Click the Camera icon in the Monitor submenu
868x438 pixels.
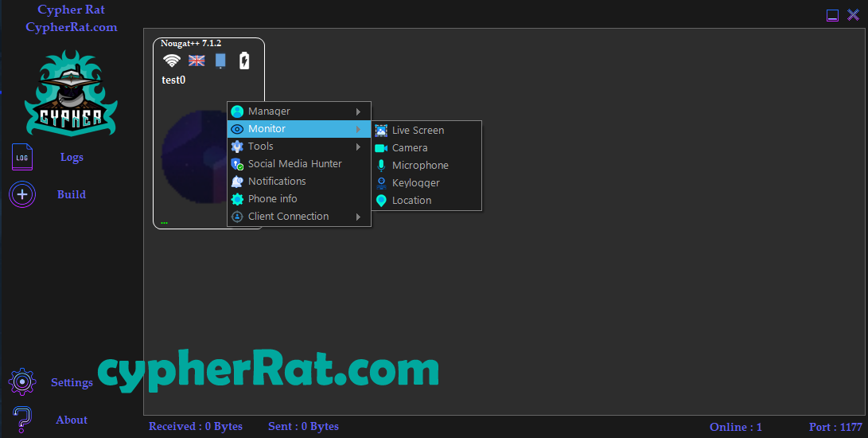tap(381, 148)
